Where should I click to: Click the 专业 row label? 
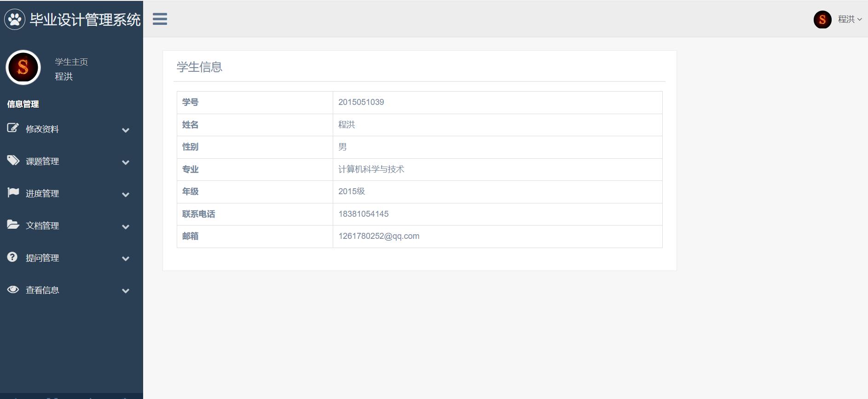coord(190,169)
